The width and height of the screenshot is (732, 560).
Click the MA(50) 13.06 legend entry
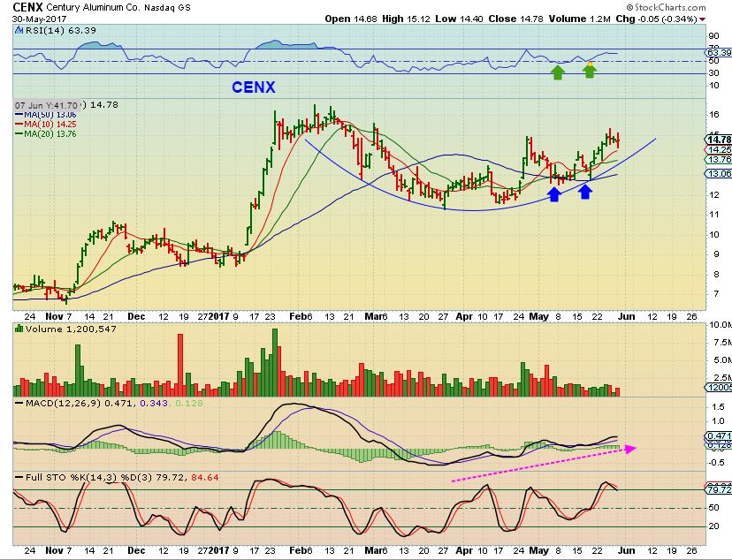[46, 114]
